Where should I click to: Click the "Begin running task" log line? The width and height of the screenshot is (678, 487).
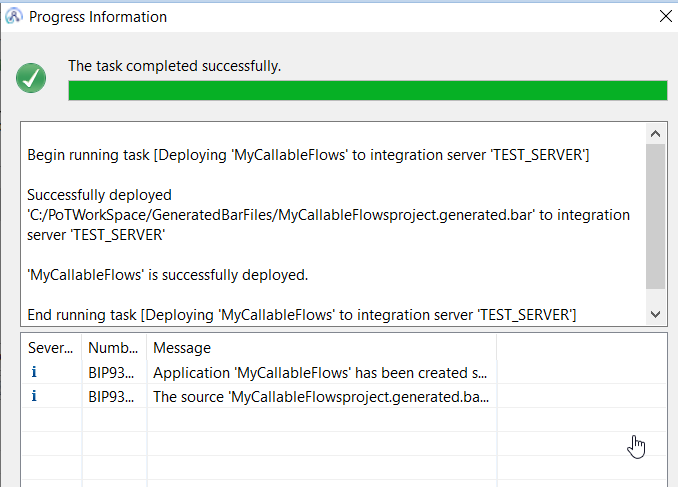[x=307, y=155]
